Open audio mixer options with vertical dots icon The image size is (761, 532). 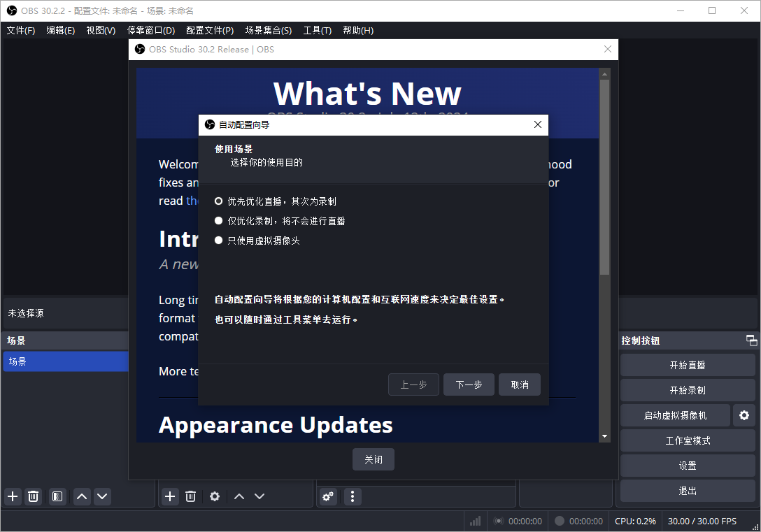(x=353, y=496)
